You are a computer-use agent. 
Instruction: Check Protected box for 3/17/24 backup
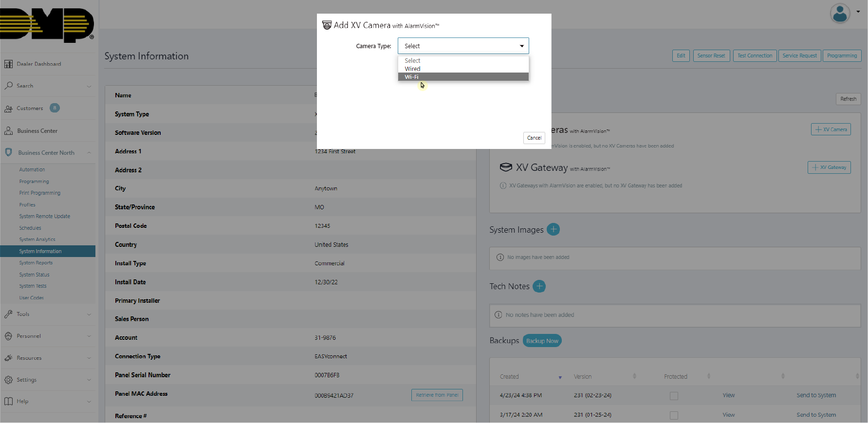click(x=674, y=415)
